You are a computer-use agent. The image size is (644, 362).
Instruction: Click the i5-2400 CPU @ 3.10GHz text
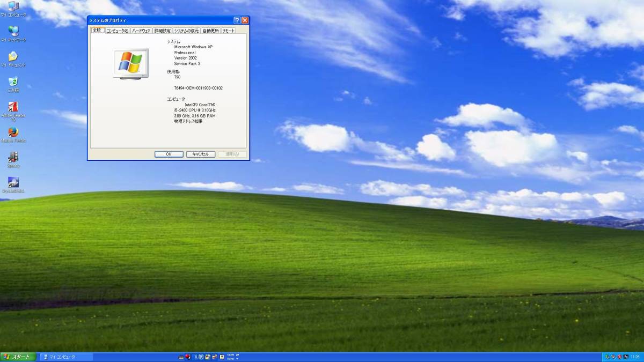coord(195,110)
